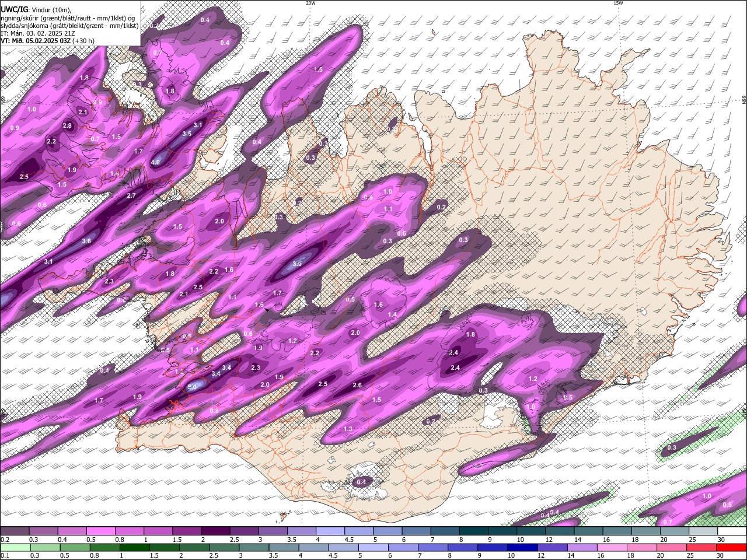Click the '15W' longitude label
Viewport: 747px width, 560px height.
coord(618,3)
